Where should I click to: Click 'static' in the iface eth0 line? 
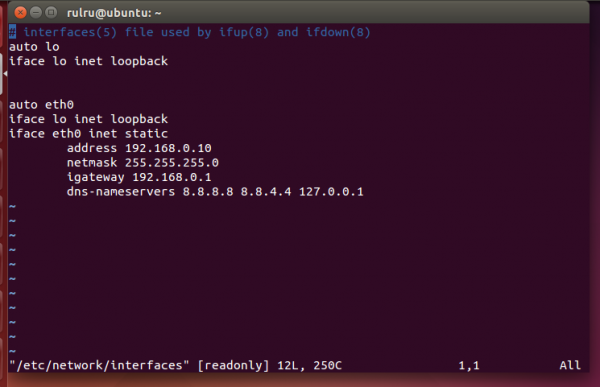pos(146,134)
